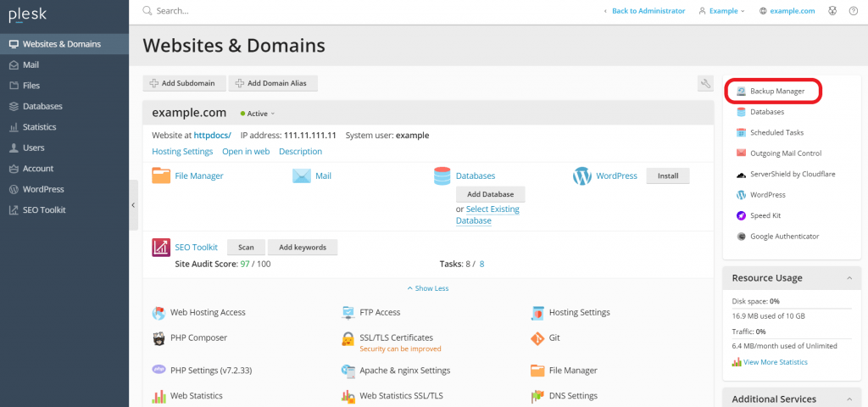Click the PHP Composer icon
868x407 pixels.
159,338
